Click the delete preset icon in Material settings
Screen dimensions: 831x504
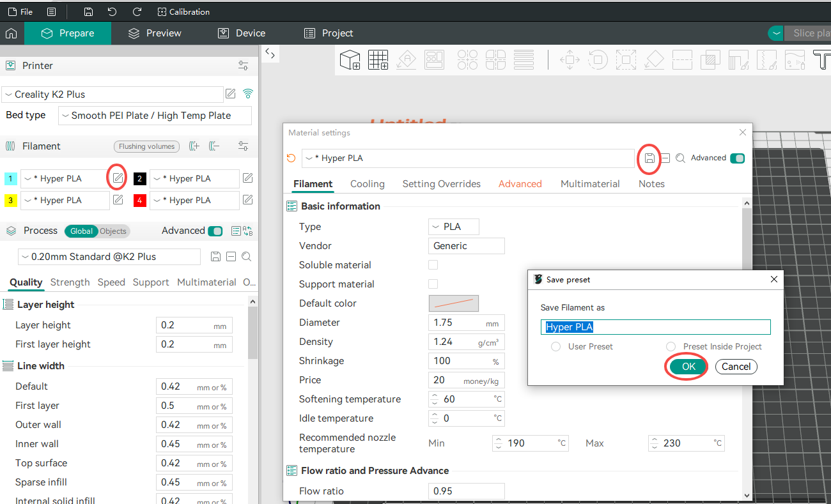pyautogui.click(x=665, y=158)
